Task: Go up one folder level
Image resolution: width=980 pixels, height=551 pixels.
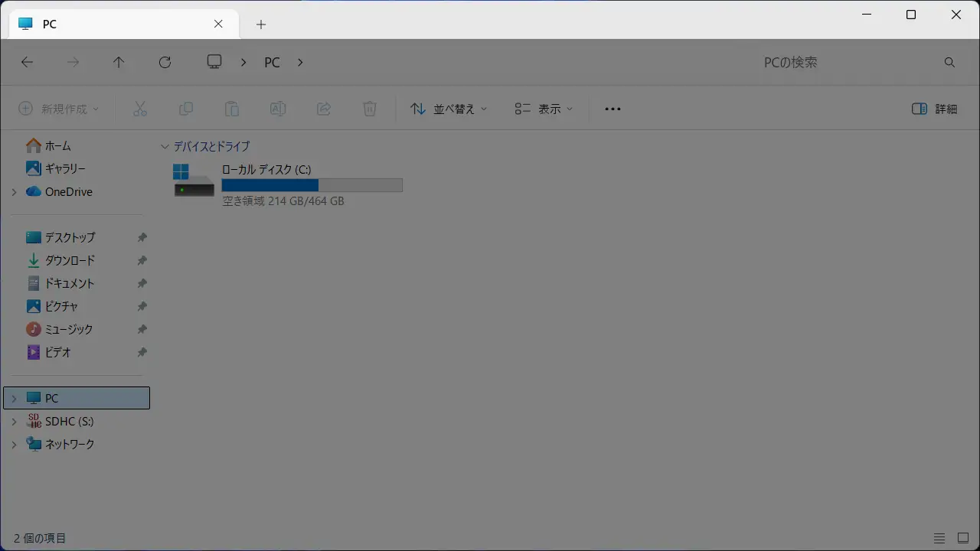Action: (x=119, y=63)
